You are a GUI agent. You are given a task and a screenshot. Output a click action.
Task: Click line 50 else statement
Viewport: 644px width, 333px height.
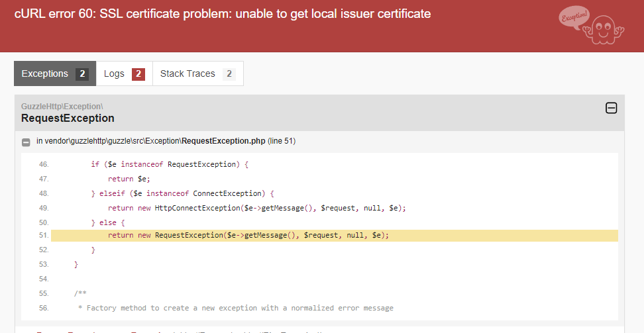point(108,222)
